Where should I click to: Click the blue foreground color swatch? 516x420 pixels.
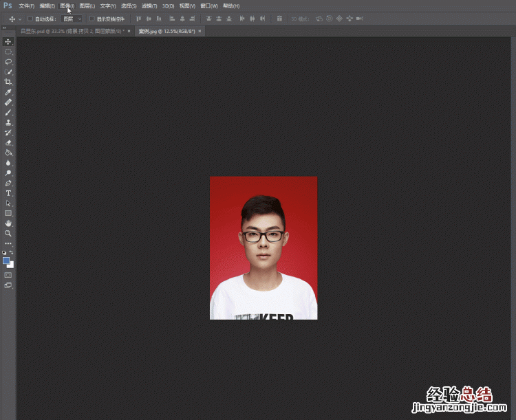pyautogui.click(x=6, y=261)
